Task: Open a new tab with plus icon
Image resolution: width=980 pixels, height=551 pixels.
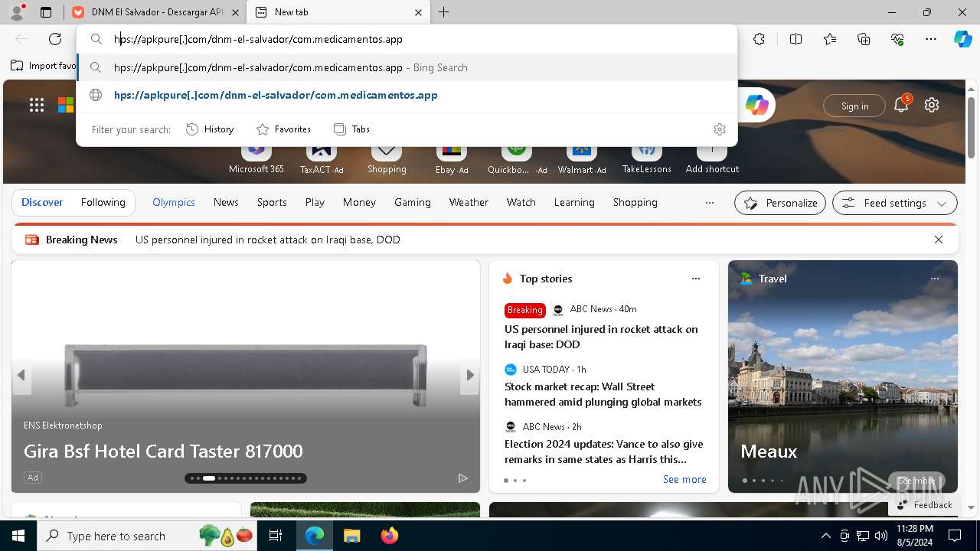Action: coord(444,12)
